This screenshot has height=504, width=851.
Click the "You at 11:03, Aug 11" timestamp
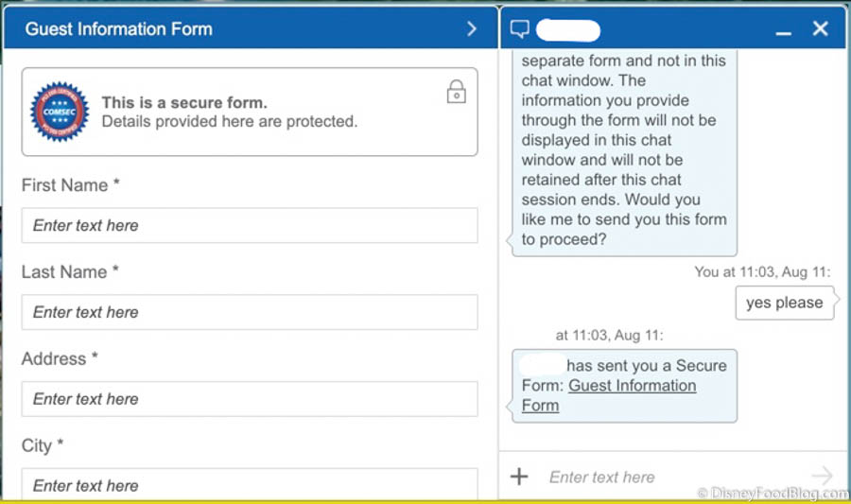click(762, 272)
